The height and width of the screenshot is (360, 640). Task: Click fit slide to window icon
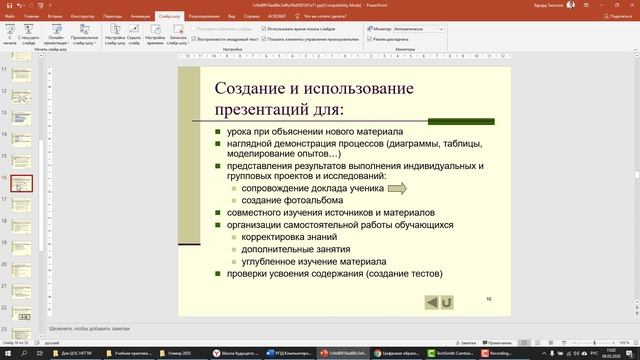(x=635, y=343)
